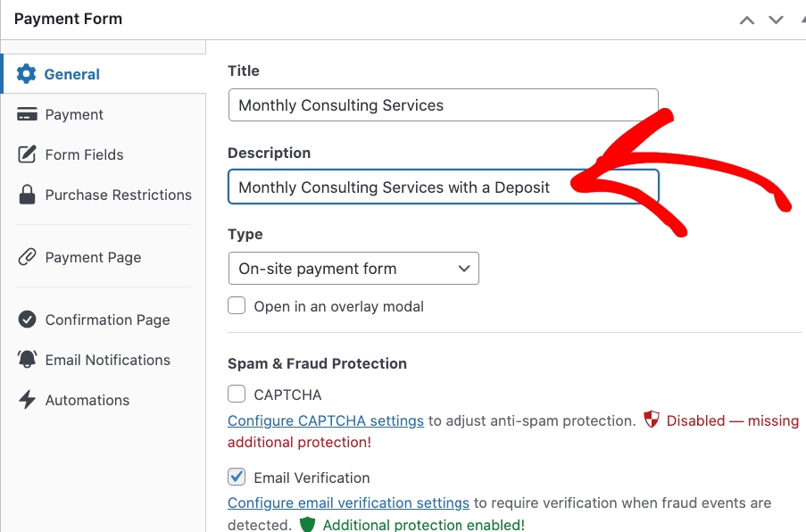Viewport: 806px width, 532px height.
Task: Click the Email Notifications bell icon
Action: [x=28, y=360]
